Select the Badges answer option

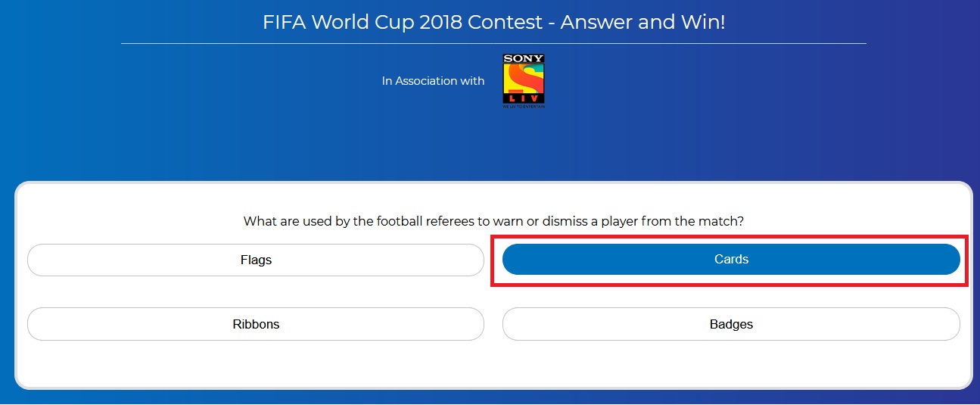click(x=731, y=324)
